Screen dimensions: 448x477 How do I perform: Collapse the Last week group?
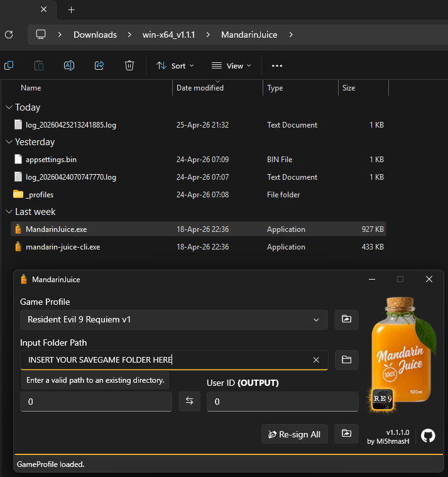coord(9,212)
